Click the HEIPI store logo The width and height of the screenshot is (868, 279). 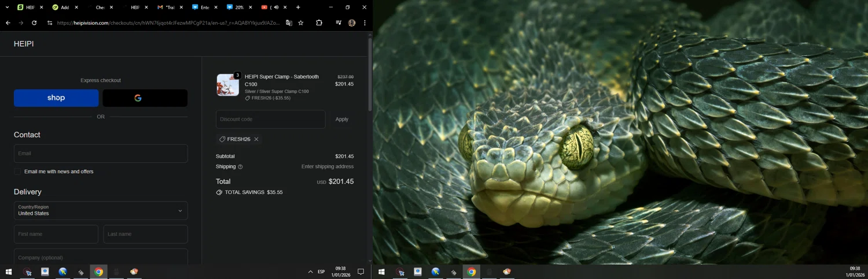(x=24, y=44)
